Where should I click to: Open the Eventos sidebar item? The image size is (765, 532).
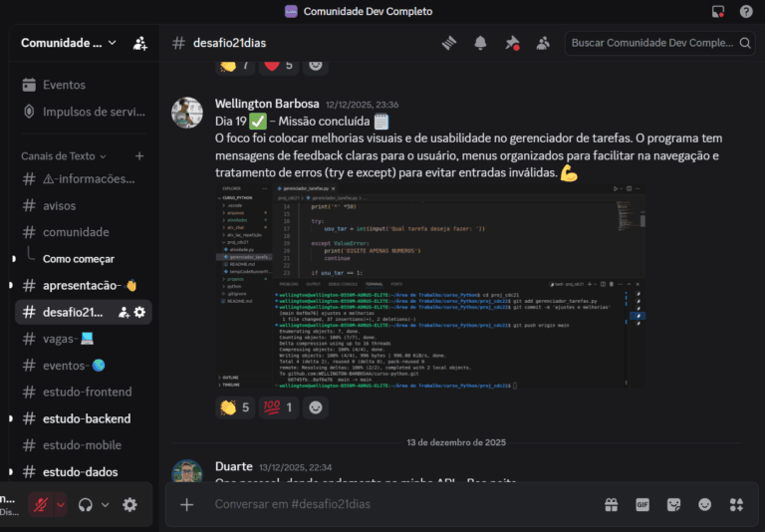(83, 85)
